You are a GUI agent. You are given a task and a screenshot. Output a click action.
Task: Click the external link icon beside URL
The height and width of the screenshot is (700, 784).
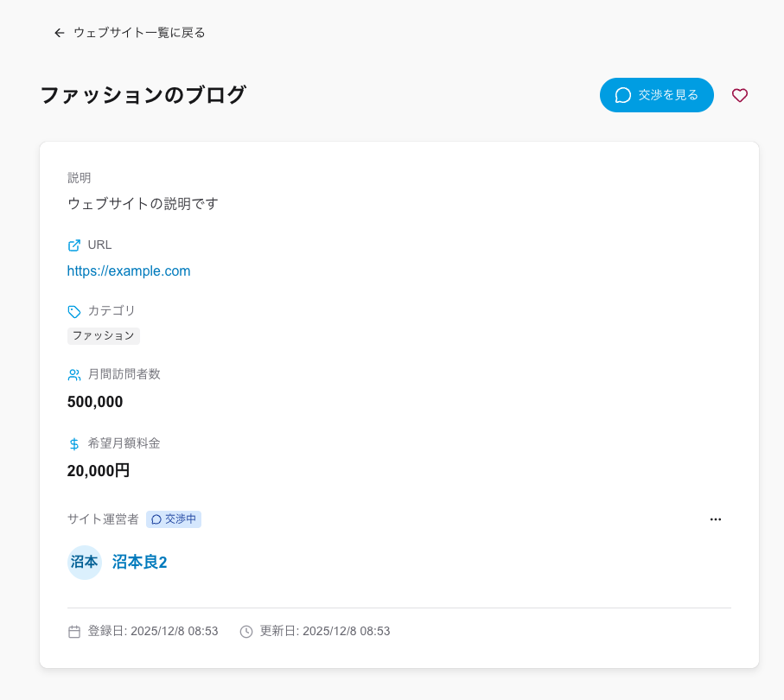click(73, 245)
